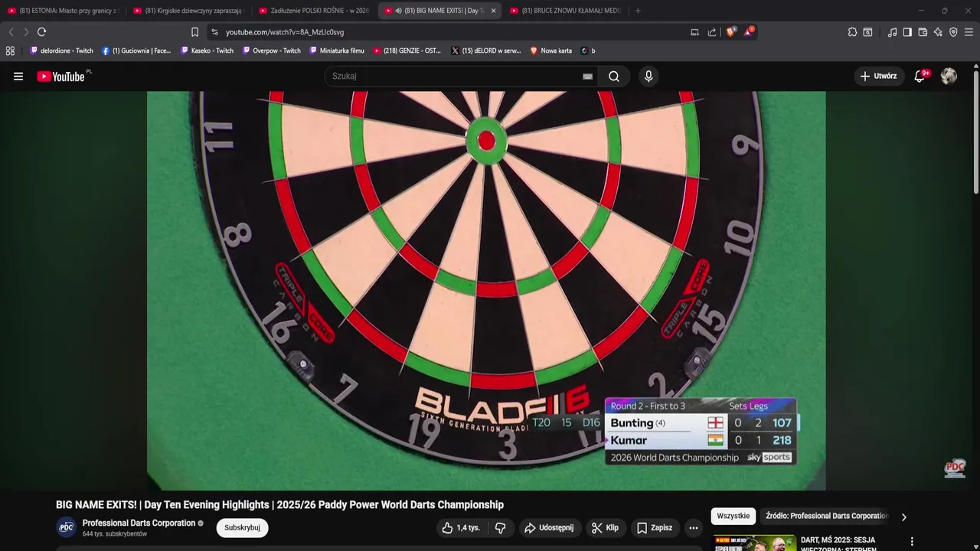The width and height of the screenshot is (980, 551).
Task: Open the Overpow - Twitch bookmark
Action: point(272,51)
